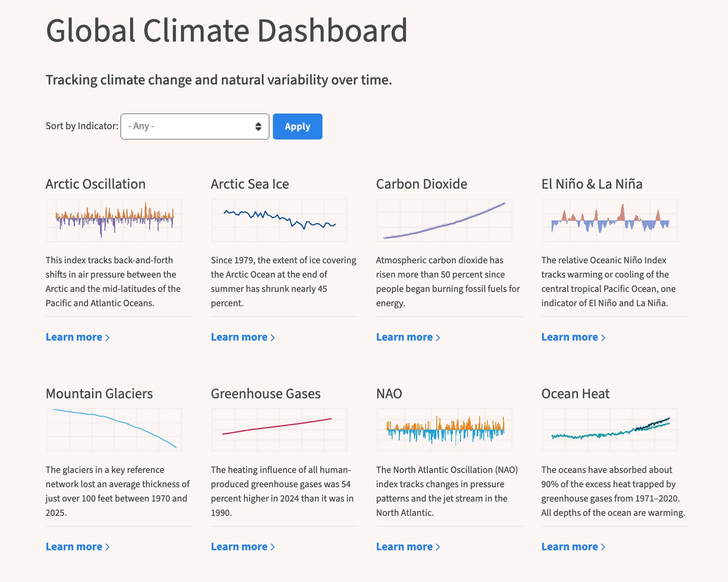
Task: Click the NAO heading
Action: click(389, 394)
